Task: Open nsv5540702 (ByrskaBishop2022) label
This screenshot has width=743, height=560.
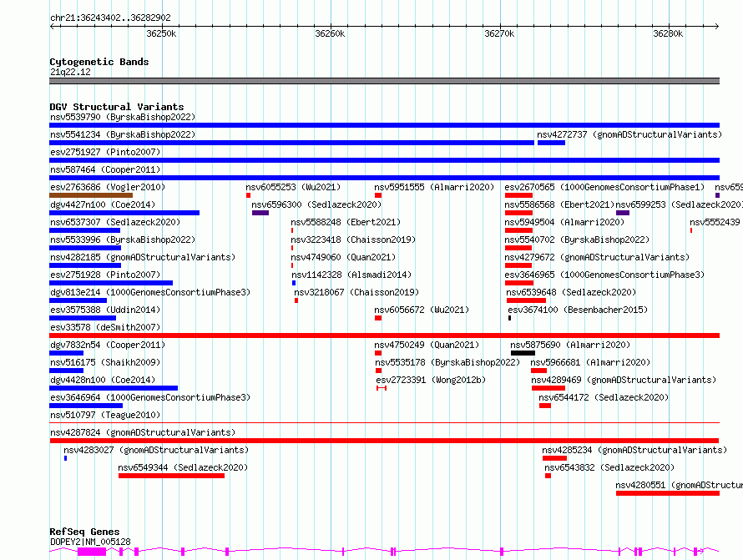Action: (x=577, y=240)
